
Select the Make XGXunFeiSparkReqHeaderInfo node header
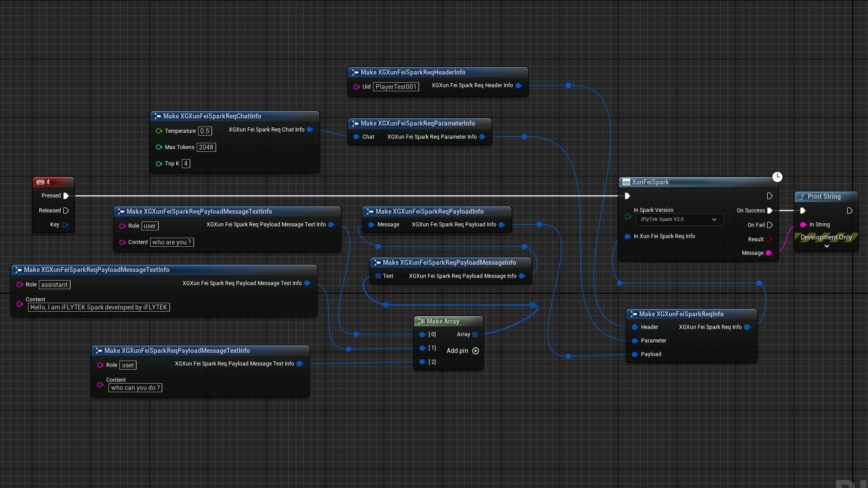pos(413,72)
